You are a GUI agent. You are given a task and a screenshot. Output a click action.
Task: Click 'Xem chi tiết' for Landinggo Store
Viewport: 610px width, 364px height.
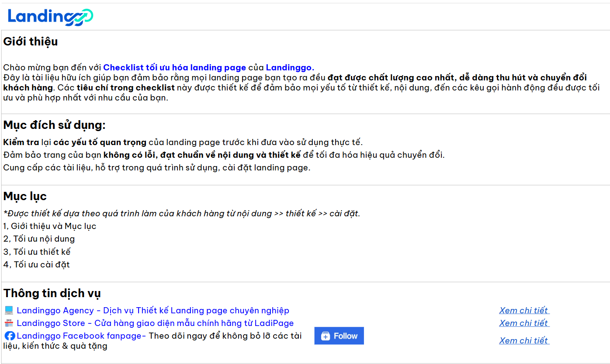pyautogui.click(x=524, y=323)
